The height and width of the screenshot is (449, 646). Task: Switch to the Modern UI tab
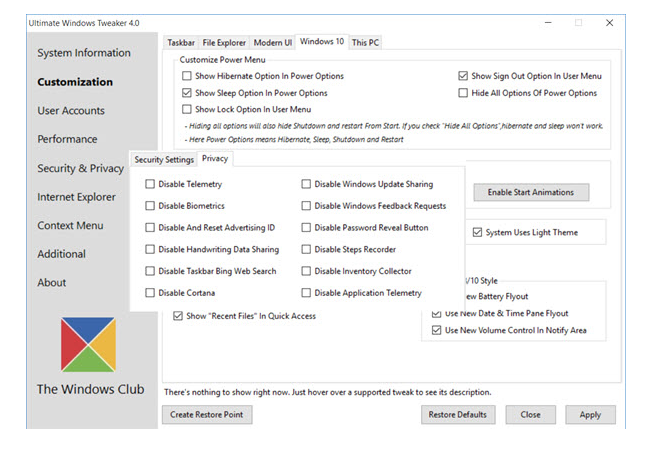click(x=273, y=42)
